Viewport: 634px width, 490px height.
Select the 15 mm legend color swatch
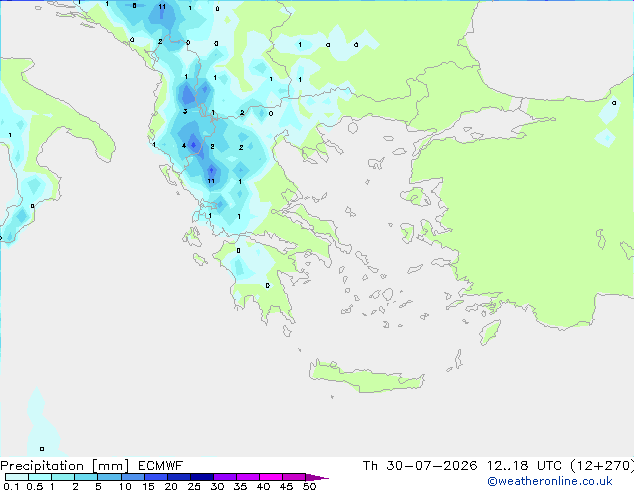point(155,477)
